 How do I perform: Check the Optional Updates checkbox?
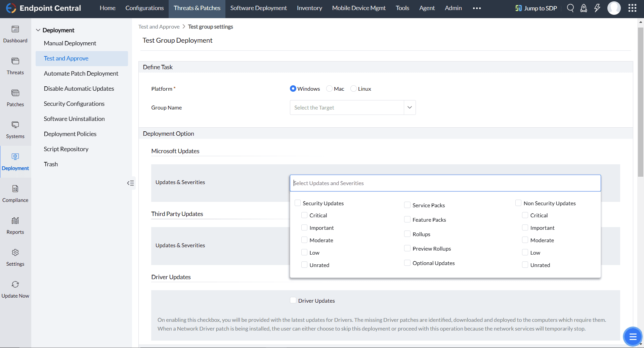(x=407, y=263)
